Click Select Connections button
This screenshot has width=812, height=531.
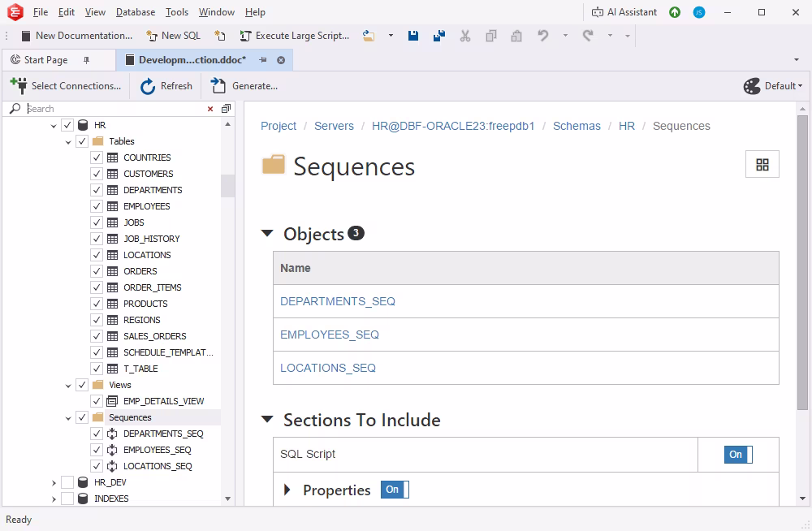(x=66, y=86)
